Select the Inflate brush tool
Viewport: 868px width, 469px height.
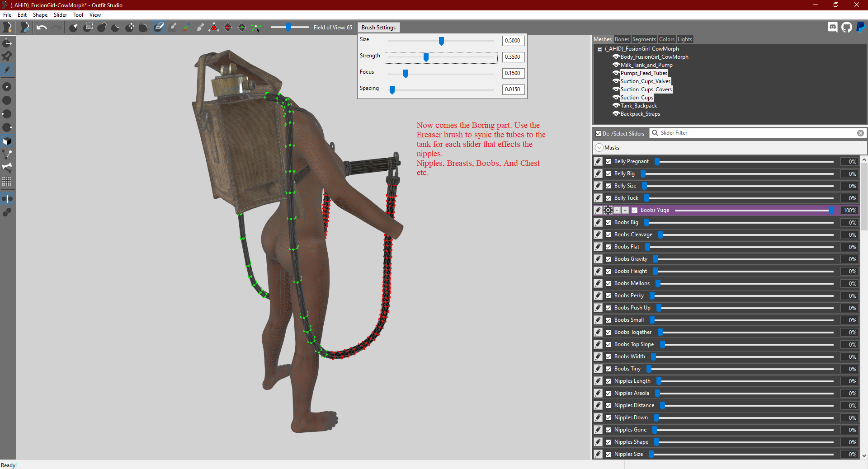point(102,28)
